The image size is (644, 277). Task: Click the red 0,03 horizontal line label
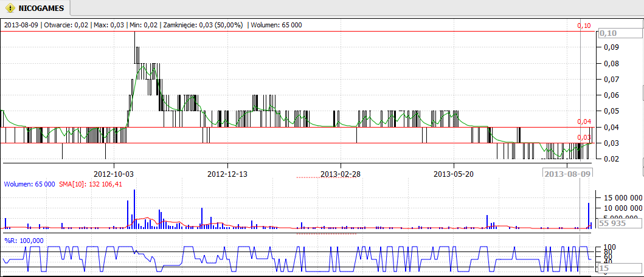584,137
